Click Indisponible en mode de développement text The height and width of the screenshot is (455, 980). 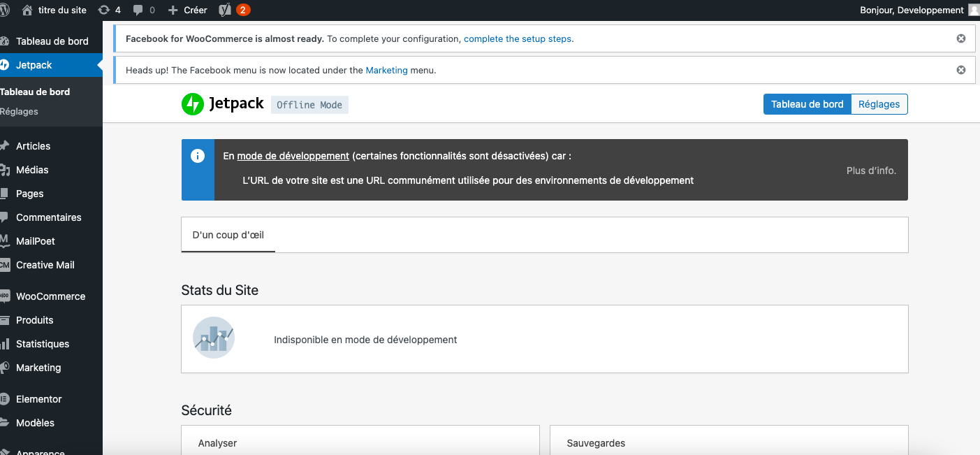[x=365, y=340]
